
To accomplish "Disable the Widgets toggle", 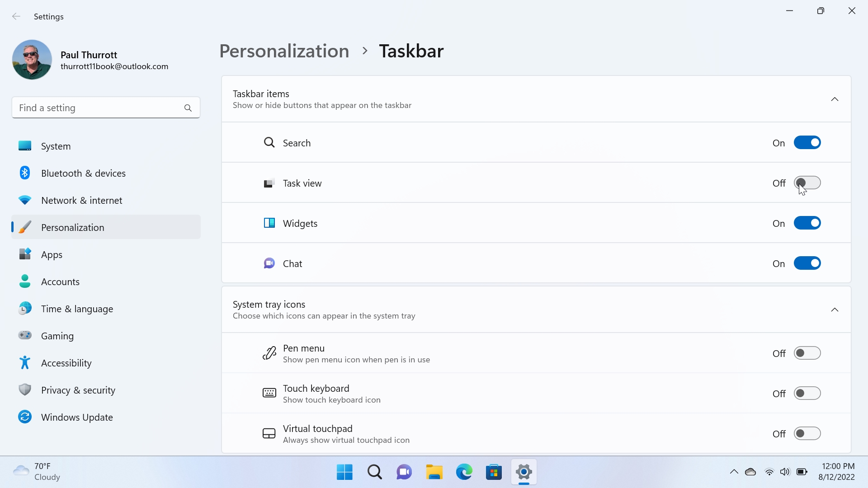I will pyautogui.click(x=807, y=223).
